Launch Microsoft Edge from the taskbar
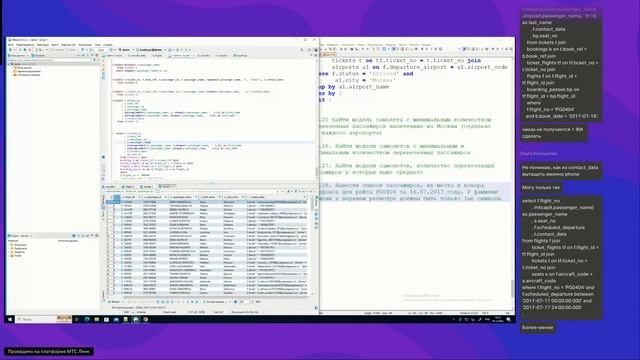Viewport: 640px width, 360px height. tap(87, 319)
